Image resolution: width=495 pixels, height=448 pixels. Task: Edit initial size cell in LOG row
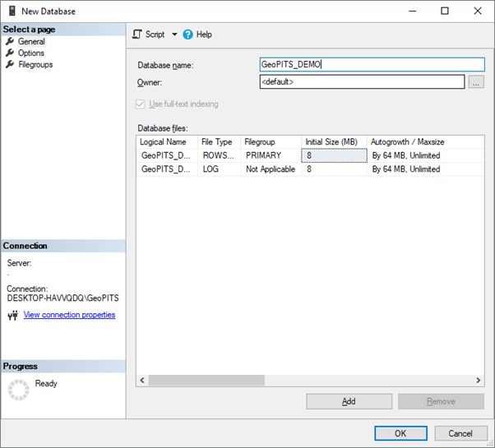point(334,169)
